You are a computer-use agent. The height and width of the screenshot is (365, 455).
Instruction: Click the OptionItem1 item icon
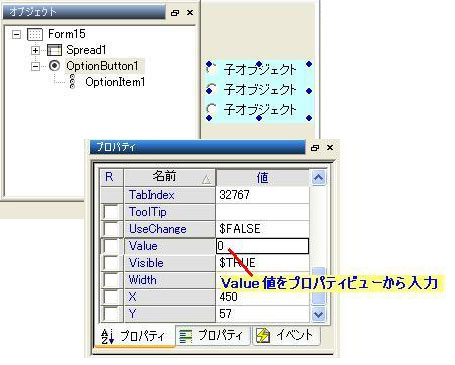point(72,82)
